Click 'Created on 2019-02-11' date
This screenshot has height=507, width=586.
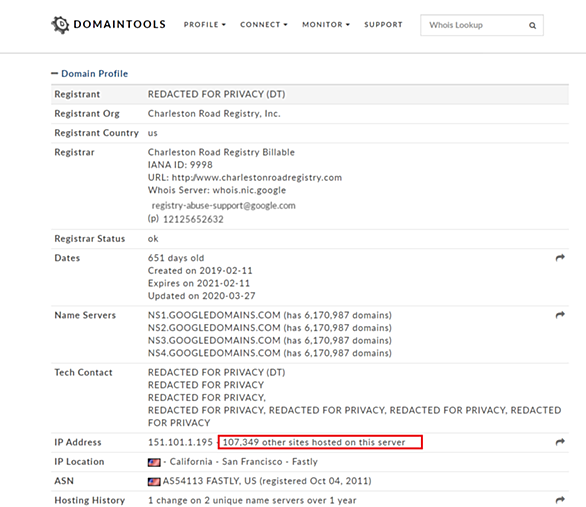pyautogui.click(x=200, y=270)
